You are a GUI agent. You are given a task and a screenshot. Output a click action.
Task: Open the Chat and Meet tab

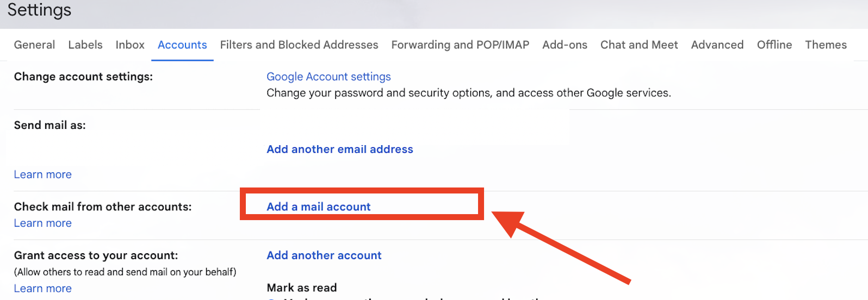click(x=639, y=45)
